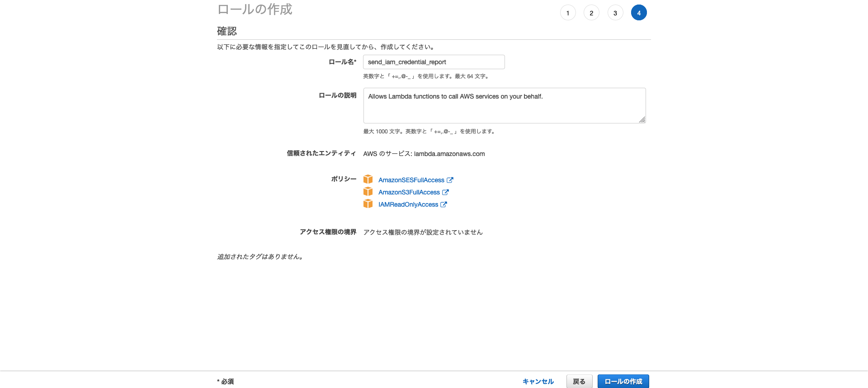Select the active step 4 indicator
The height and width of the screenshot is (388, 868).
tap(639, 13)
